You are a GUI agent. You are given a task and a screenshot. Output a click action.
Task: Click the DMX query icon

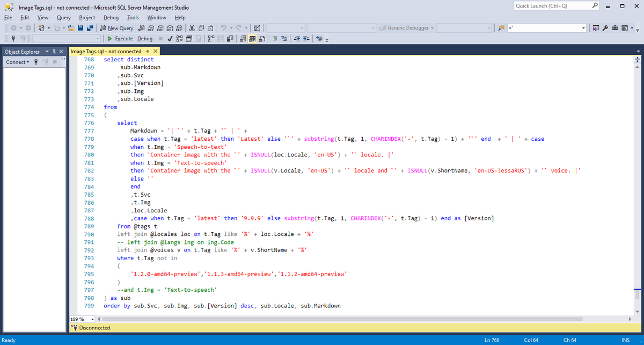[x=160, y=28]
